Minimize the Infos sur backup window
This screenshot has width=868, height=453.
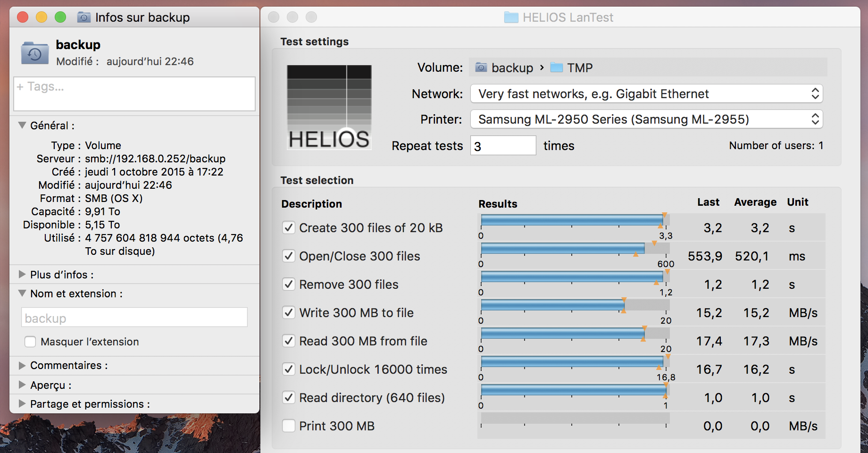42,17
